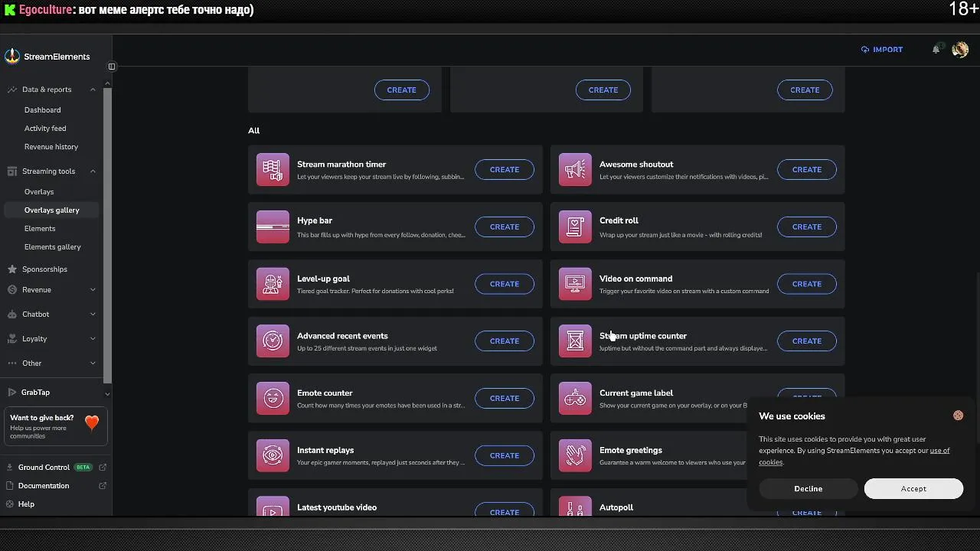Screen dimensions: 980x551
Task: Click the Latest youtube video icon
Action: [x=273, y=506]
